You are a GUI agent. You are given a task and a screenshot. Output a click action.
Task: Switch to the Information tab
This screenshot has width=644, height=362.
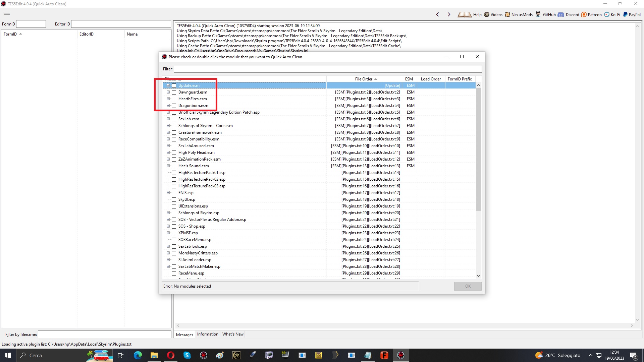[x=208, y=334]
